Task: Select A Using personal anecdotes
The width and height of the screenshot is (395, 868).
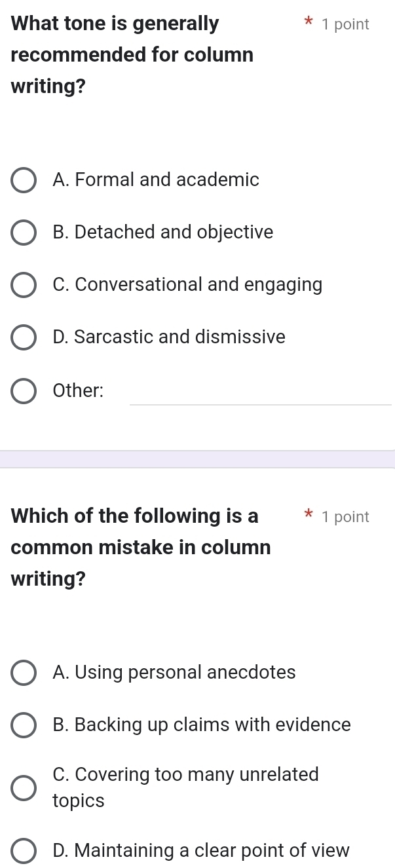Action: pos(24,673)
